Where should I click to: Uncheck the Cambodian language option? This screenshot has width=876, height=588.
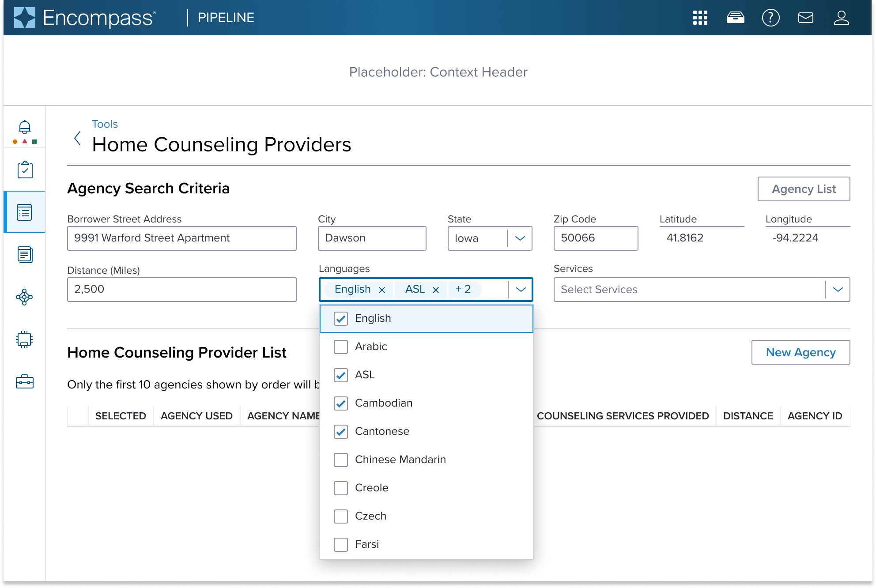[x=341, y=403]
